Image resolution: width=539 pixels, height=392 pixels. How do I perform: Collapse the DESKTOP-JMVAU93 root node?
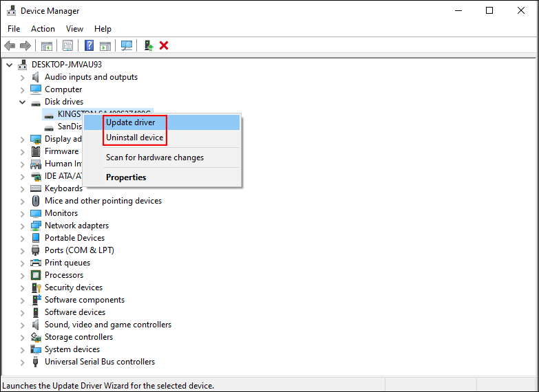coord(9,65)
